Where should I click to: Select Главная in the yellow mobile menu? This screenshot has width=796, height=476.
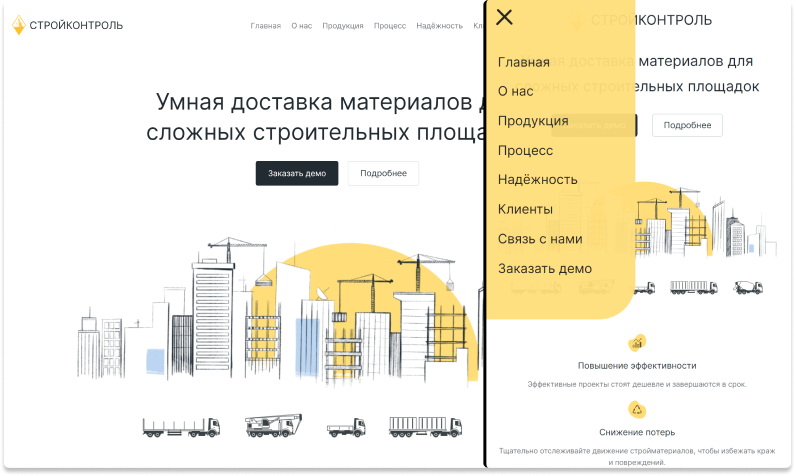tap(523, 62)
